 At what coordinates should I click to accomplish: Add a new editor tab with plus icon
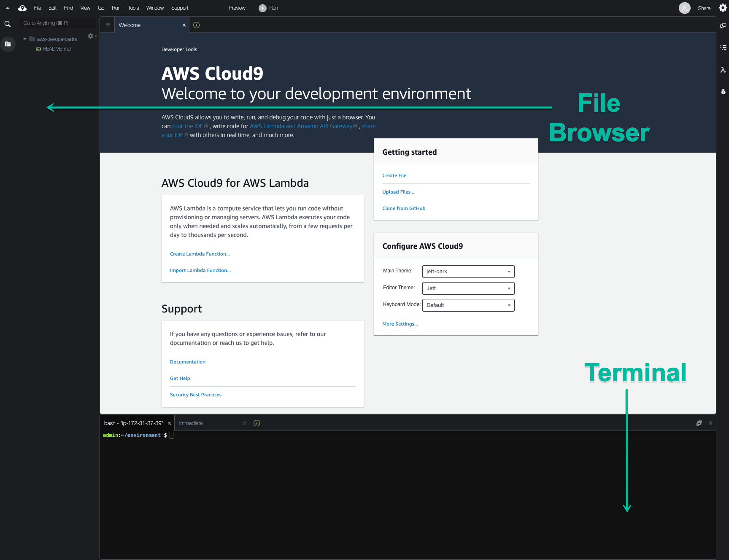tap(196, 25)
